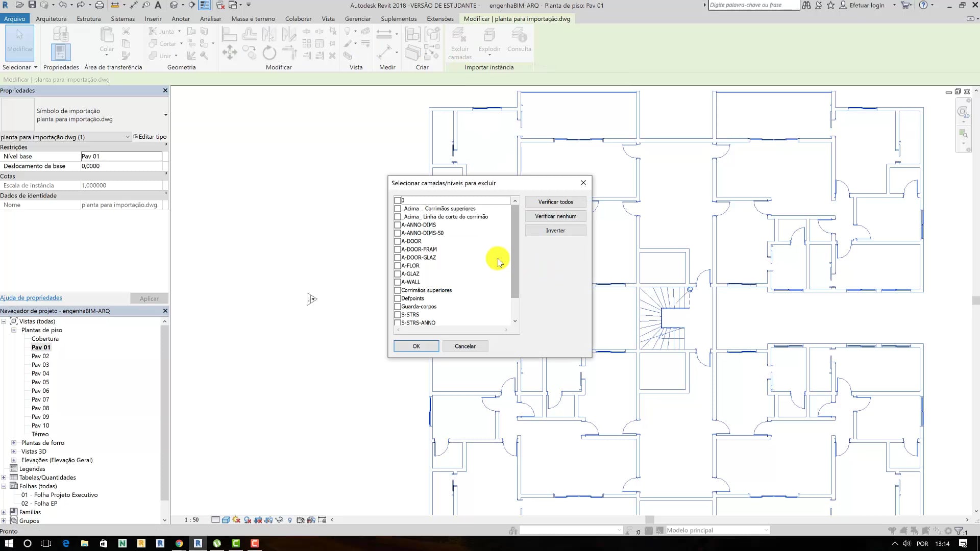
Task: Click the Inverter button
Action: tap(555, 231)
